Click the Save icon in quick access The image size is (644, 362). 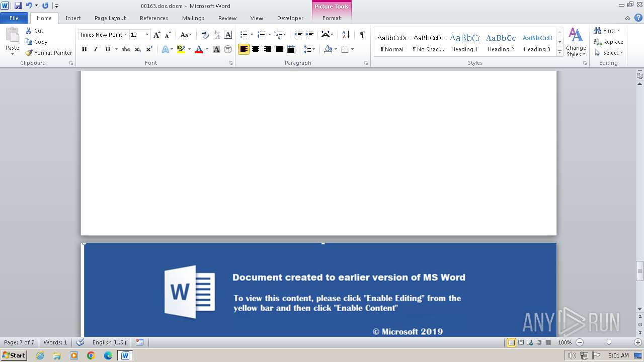point(18,6)
